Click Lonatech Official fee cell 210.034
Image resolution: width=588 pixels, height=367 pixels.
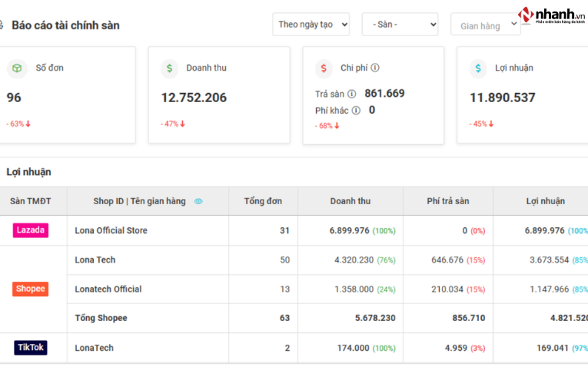tap(447, 289)
